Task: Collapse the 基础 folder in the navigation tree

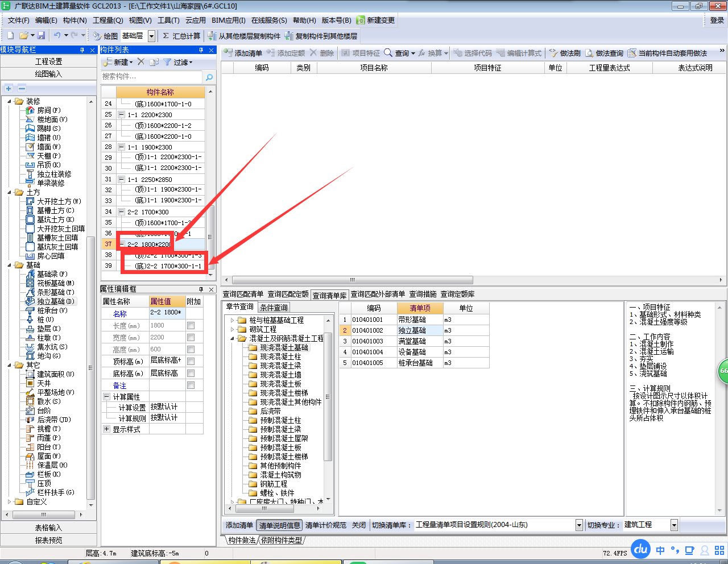Action: pyautogui.click(x=10, y=265)
